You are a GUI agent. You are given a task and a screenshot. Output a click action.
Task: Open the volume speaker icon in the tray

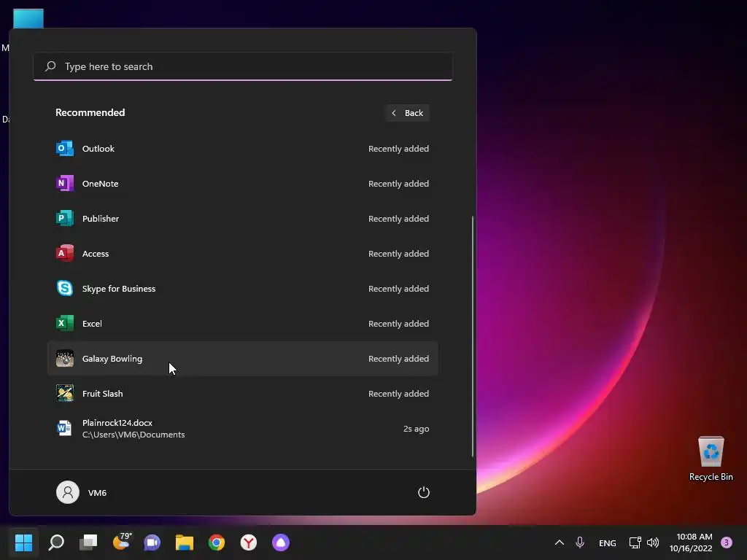coord(653,542)
